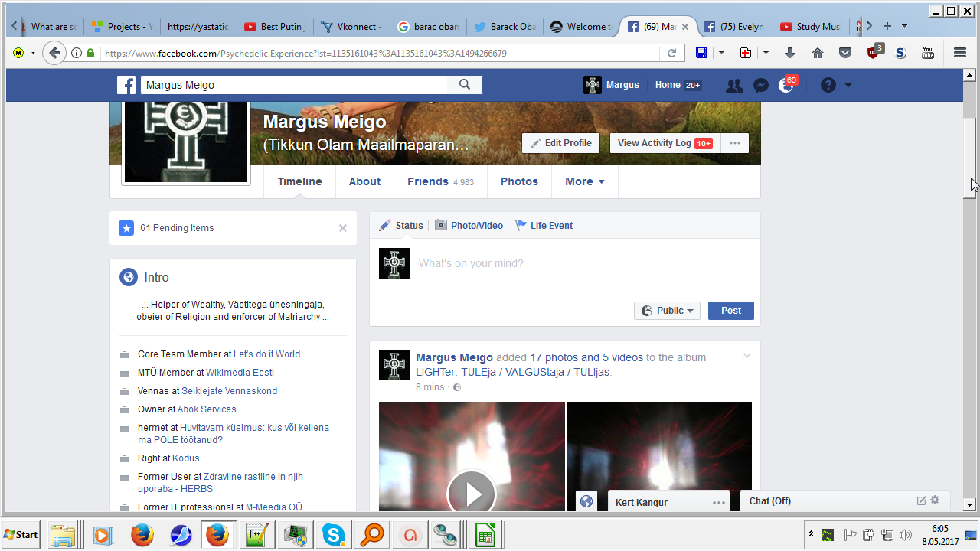Expand the post options chevron on Margus's post
Viewport: 980px width, 551px height.
[x=747, y=356]
